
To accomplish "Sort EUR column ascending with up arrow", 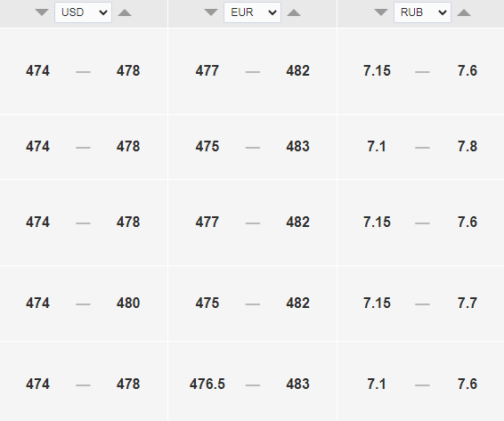I will pyautogui.click(x=294, y=12).
